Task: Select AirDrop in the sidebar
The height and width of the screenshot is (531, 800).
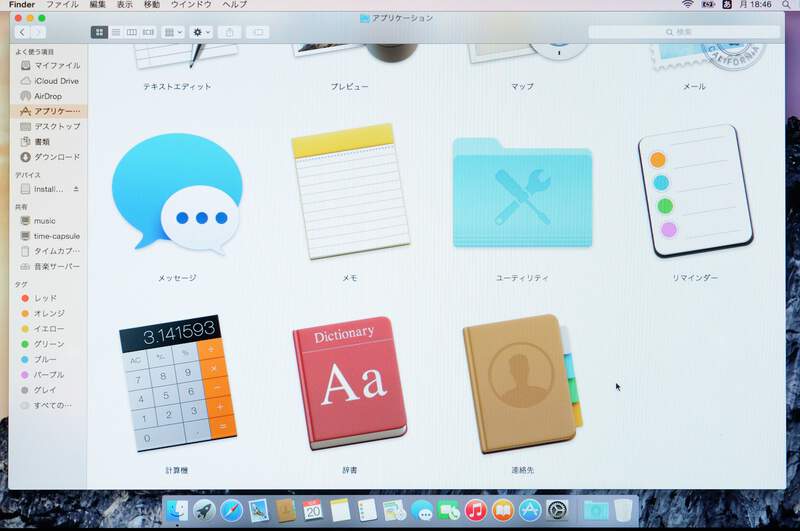Action: (49, 96)
